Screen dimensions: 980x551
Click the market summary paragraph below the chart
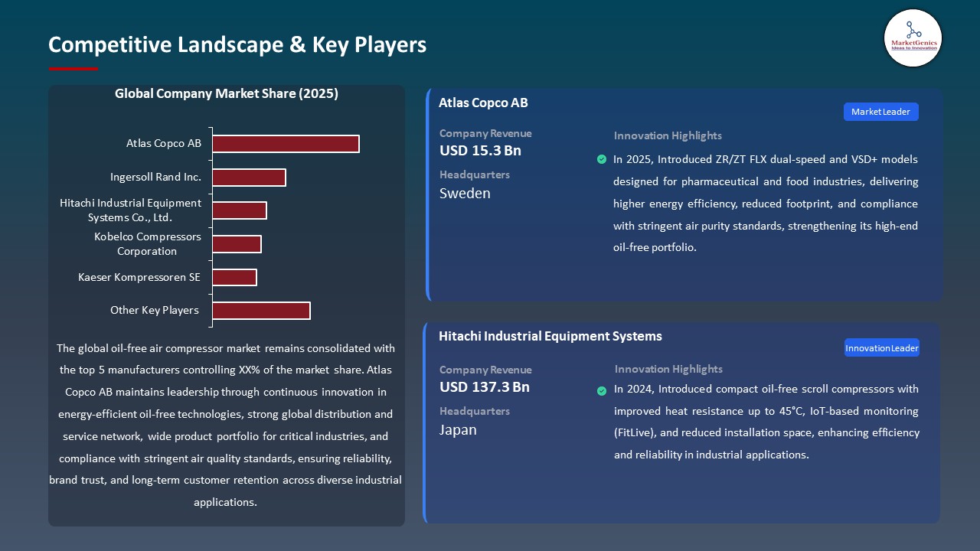(226, 425)
